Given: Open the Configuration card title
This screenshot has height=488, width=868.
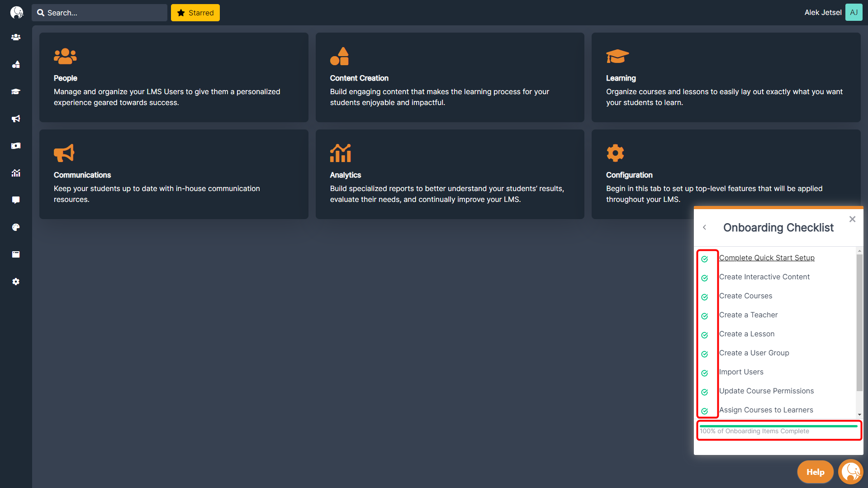Looking at the screenshot, I should coord(629,175).
